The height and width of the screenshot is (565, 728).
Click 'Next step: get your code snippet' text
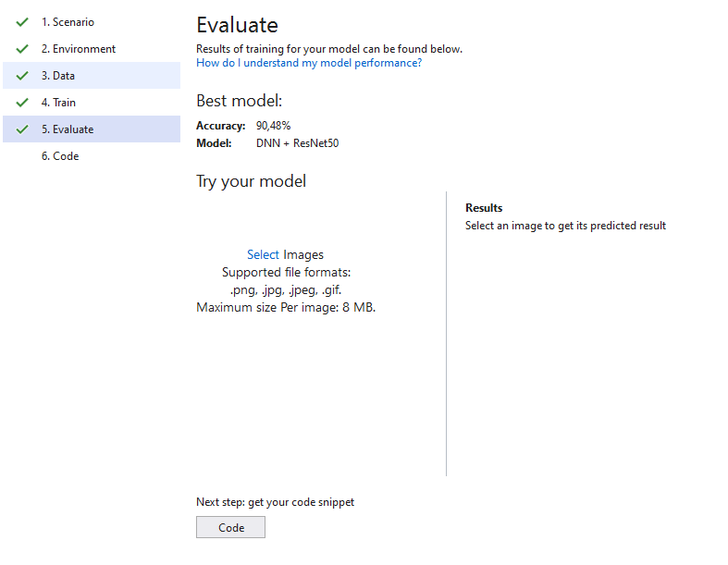pyautogui.click(x=275, y=502)
